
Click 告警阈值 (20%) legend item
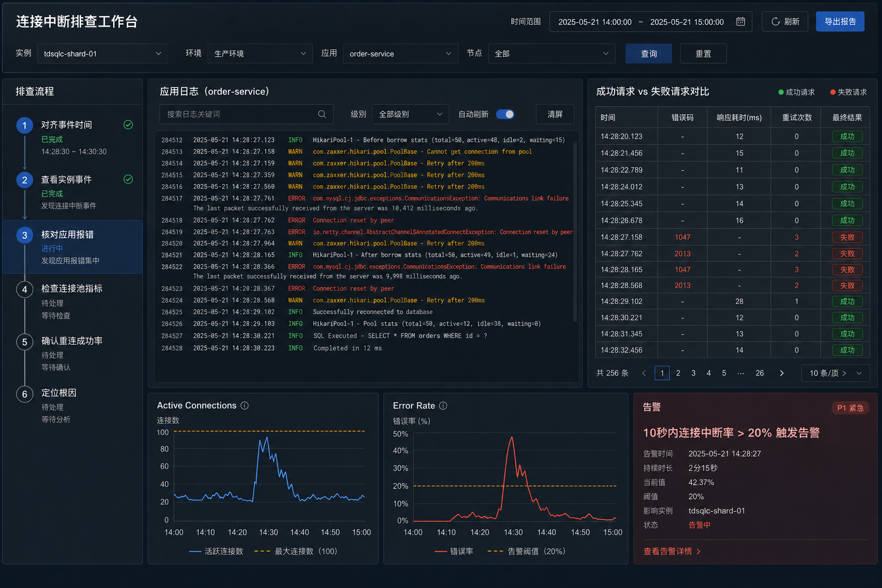pos(527,551)
